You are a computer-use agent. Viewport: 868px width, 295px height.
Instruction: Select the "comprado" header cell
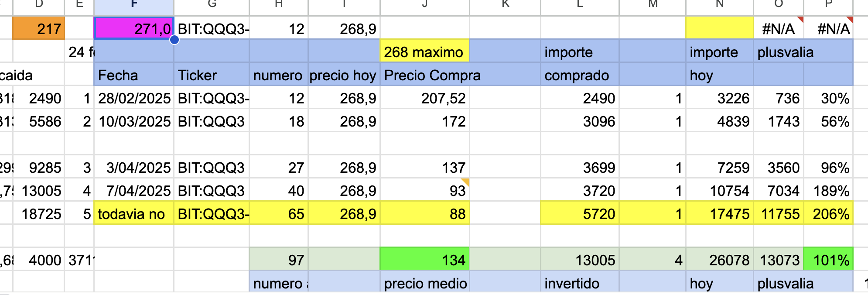coord(580,75)
